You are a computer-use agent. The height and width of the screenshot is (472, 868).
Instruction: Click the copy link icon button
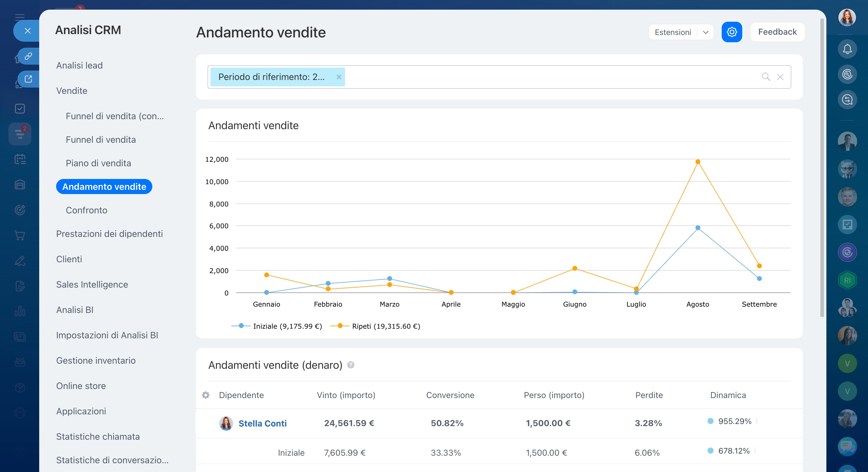coord(28,56)
